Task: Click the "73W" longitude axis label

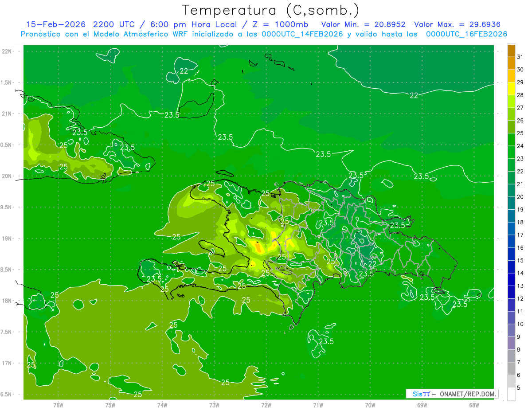Action: click(x=214, y=405)
